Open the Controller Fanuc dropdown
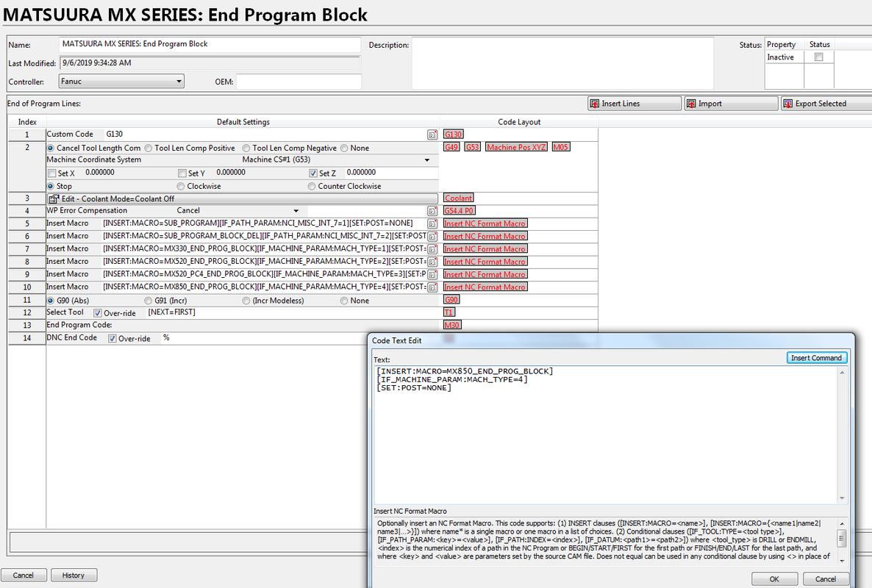Viewport: 872px width, 588px height. coord(121,82)
